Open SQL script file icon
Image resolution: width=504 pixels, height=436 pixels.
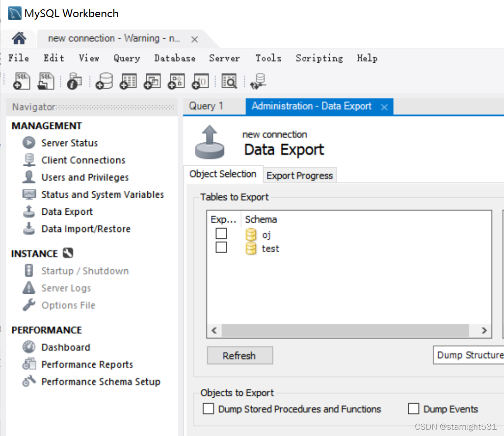pyautogui.click(x=46, y=81)
